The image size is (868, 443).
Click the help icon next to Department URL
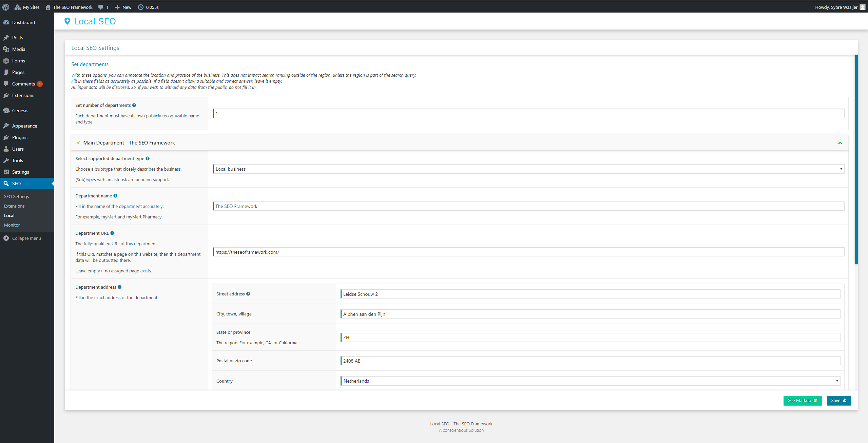click(x=112, y=233)
